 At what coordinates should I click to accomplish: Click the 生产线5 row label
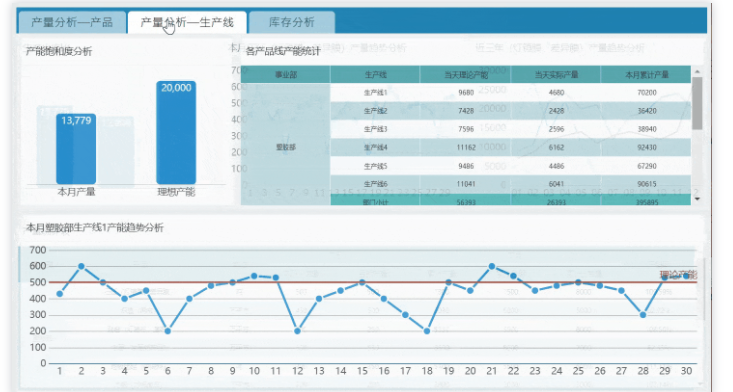[x=375, y=166]
